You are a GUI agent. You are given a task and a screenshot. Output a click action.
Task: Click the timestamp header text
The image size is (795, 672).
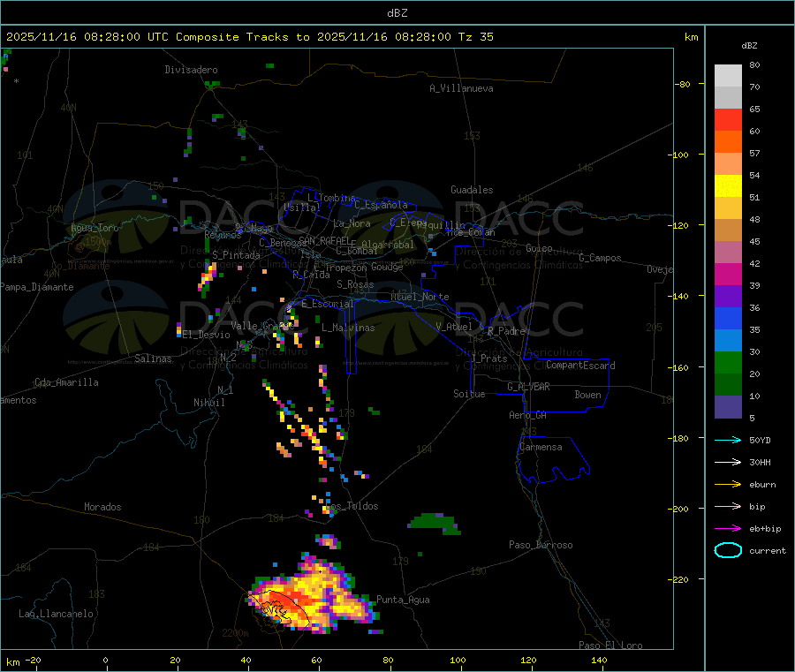(x=250, y=37)
